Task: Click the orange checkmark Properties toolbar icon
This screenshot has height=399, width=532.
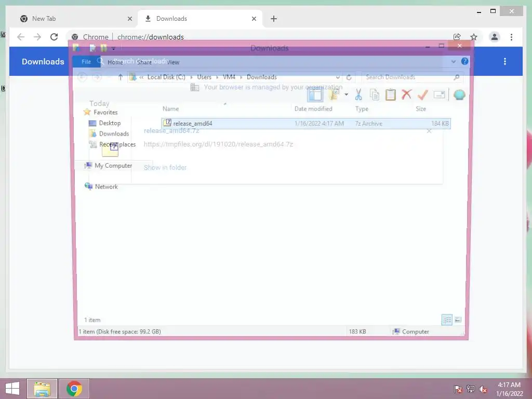Action: point(422,95)
